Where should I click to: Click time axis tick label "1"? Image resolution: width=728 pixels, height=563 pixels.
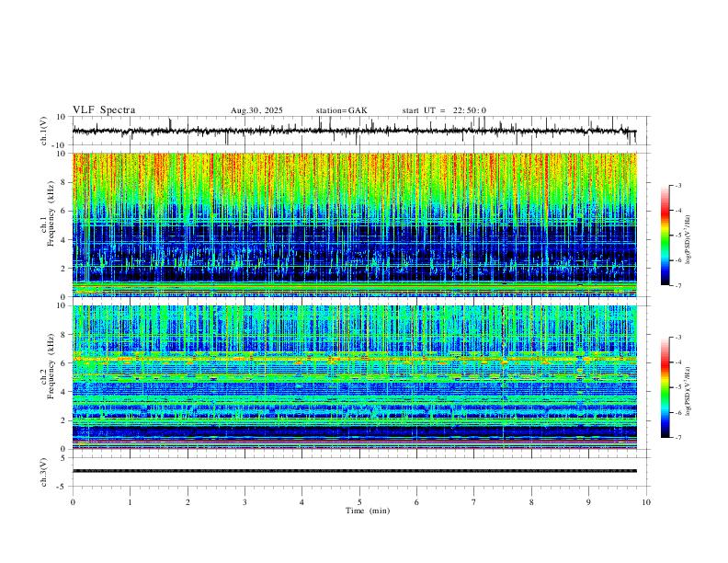point(130,502)
